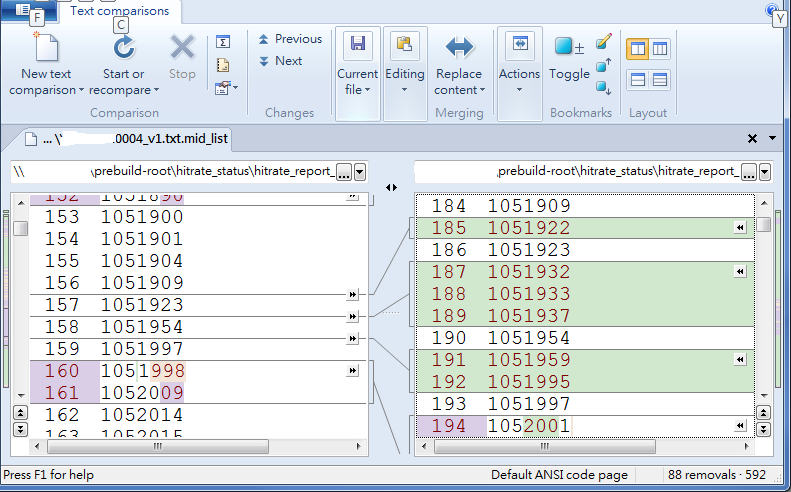The height and width of the screenshot is (492, 791).
Task: Select stacked lines layout option
Action: [x=660, y=80]
